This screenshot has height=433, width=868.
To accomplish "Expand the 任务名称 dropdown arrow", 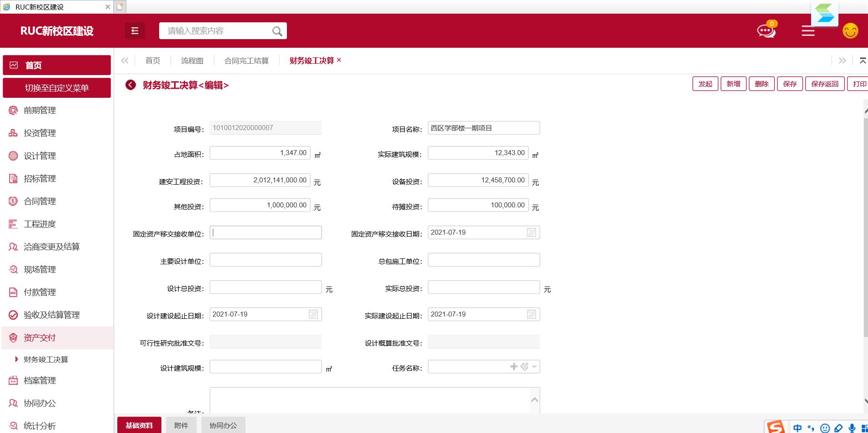I will (x=534, y=367).
